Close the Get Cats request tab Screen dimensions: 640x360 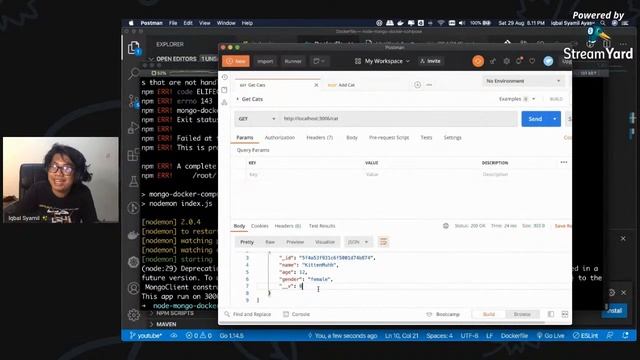pyautogui.click(x=316, y=85)
